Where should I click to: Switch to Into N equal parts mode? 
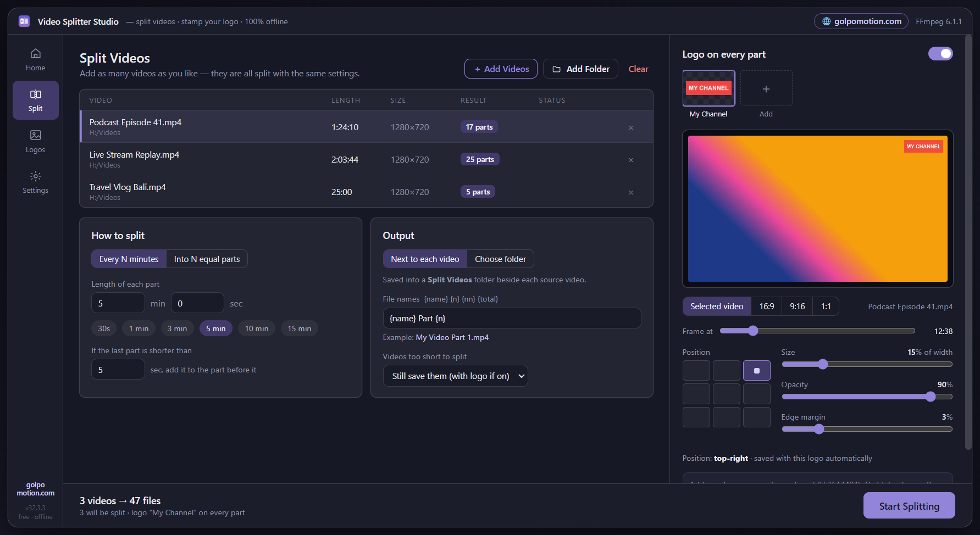pos(207,259)
